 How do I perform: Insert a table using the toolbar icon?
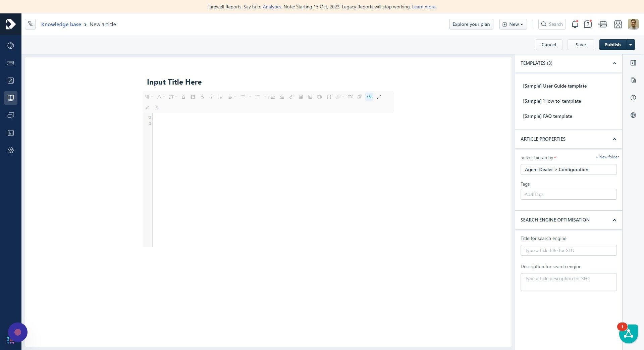(x=301, y=97)
